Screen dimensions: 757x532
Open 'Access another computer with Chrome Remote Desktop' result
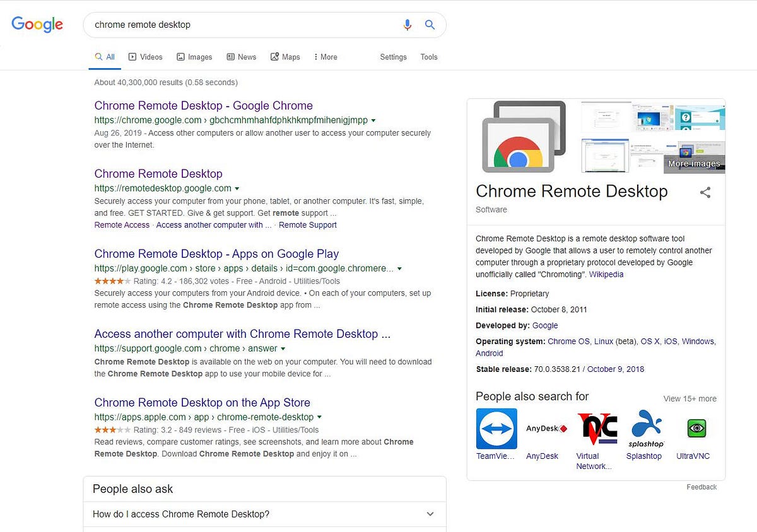(242, 333)
